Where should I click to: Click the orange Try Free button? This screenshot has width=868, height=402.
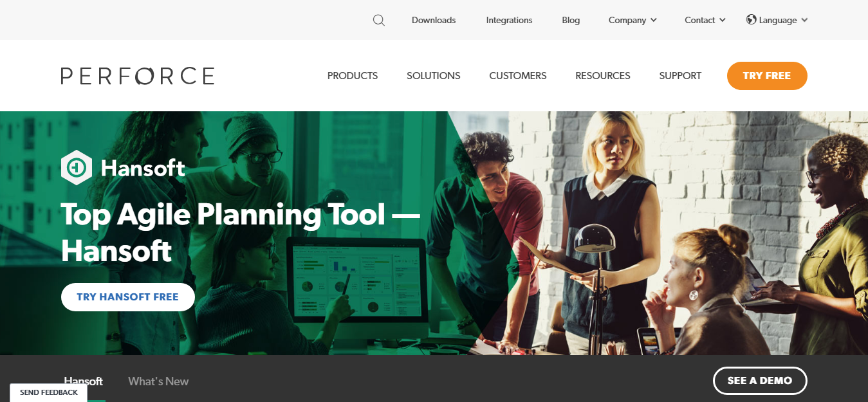coord(767,76)
